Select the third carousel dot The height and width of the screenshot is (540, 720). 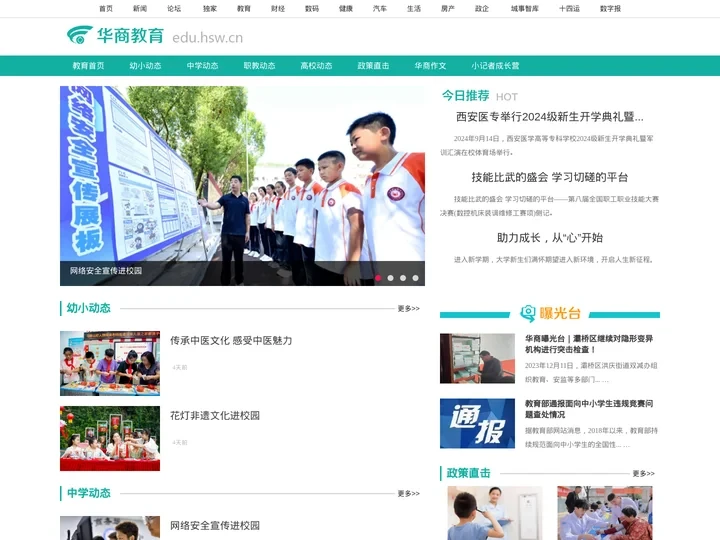[403, 278]
